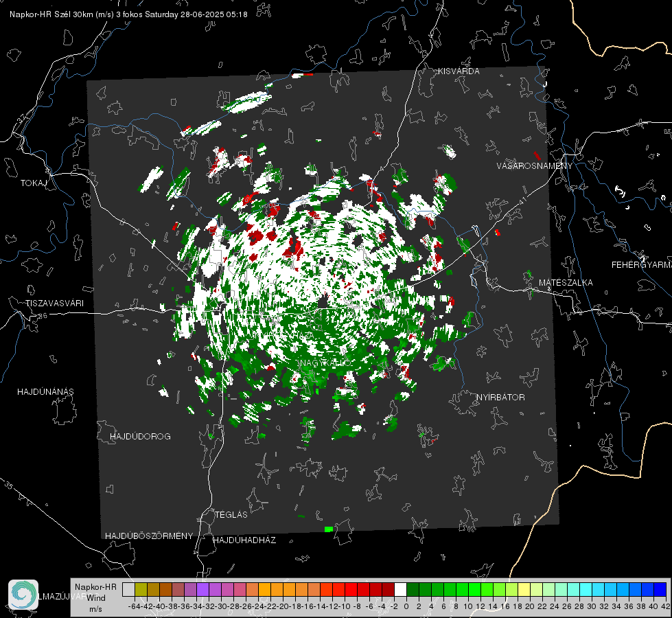672x618 pixels.
Task: Click the partially cut FEHÉRGYARMAT label
Action: click(642, 265)
